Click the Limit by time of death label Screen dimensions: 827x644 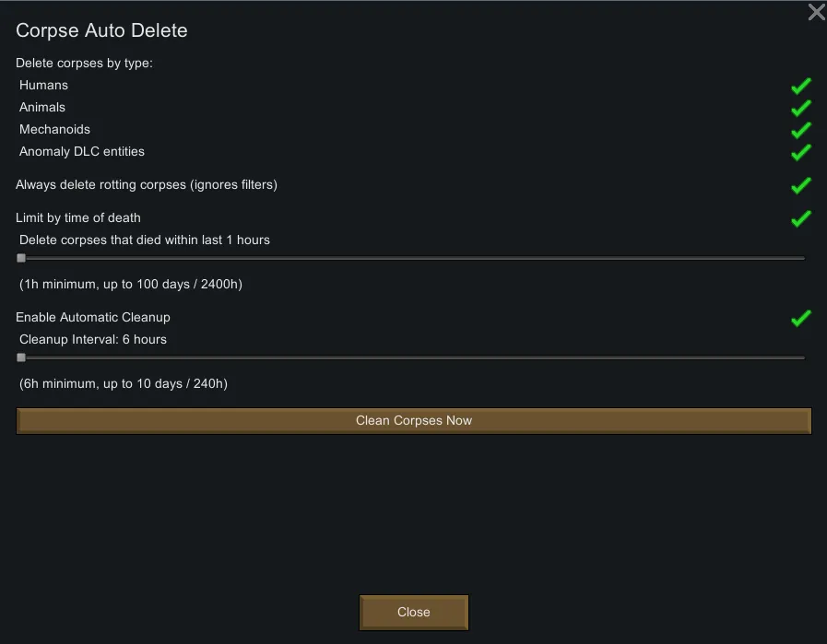point(78,217)
